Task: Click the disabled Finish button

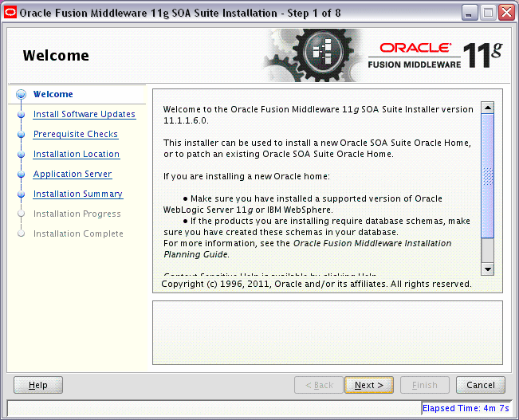Action: (x=425, y=385)
